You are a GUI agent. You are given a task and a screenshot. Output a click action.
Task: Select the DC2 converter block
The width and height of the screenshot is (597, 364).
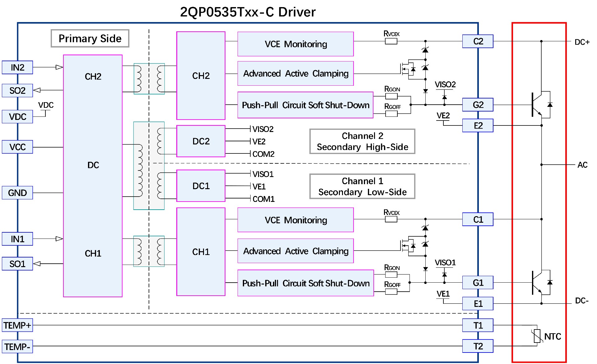[x=201, y=141]
